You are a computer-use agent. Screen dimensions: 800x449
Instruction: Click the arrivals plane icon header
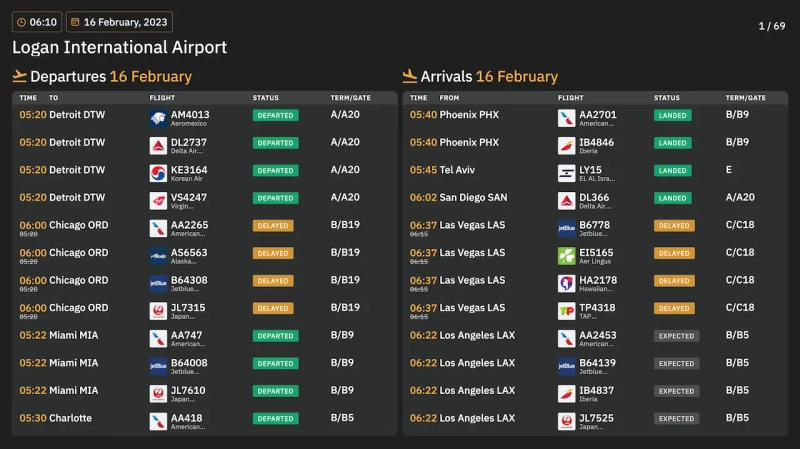(x=410, y=77)
